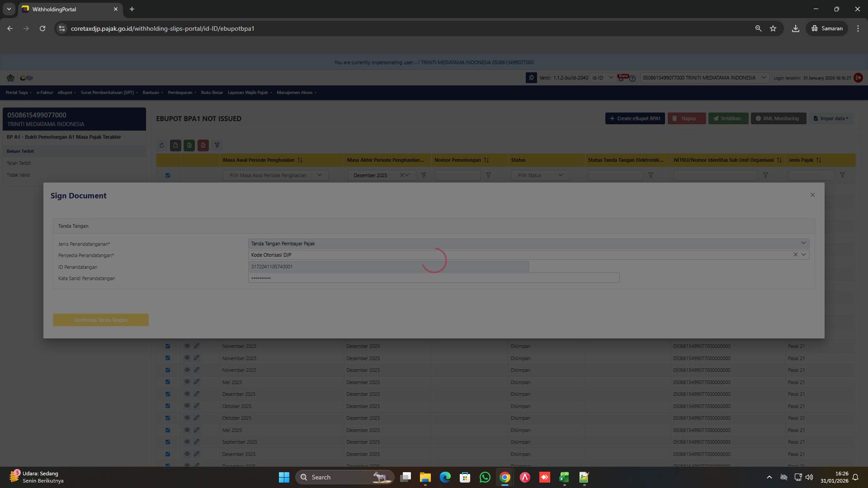This screenshot has height=488, width=868.
Task: Open the Pilih Status dropdown filter
Action: pyautogui.click(x=540, y=175)
